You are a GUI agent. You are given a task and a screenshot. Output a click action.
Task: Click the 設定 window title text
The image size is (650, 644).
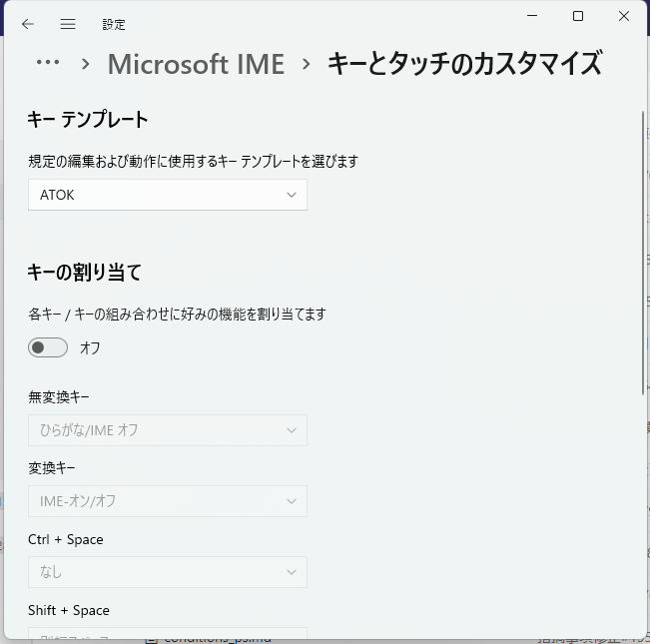tap(114, 24)
